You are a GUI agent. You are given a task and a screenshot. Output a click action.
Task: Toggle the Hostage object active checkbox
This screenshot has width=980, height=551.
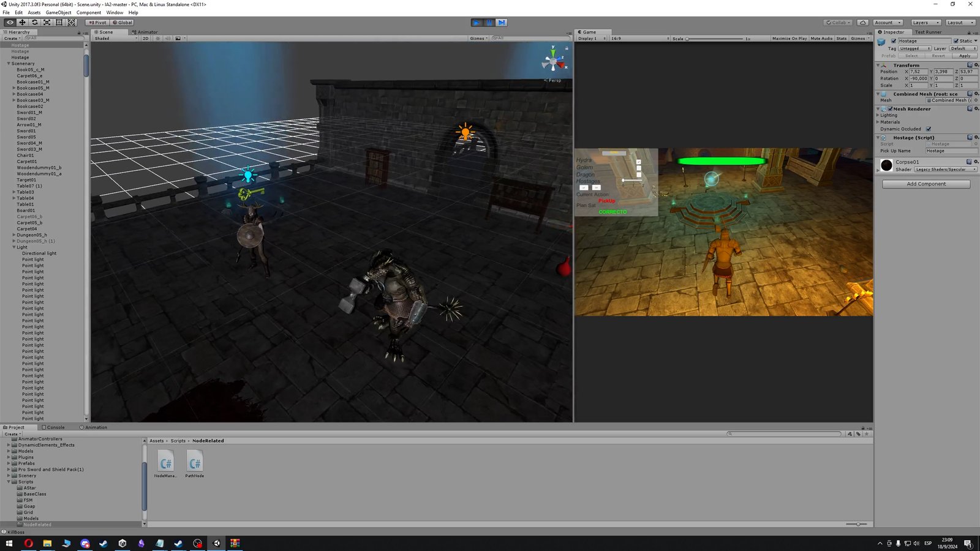click(x=894, y=41)
